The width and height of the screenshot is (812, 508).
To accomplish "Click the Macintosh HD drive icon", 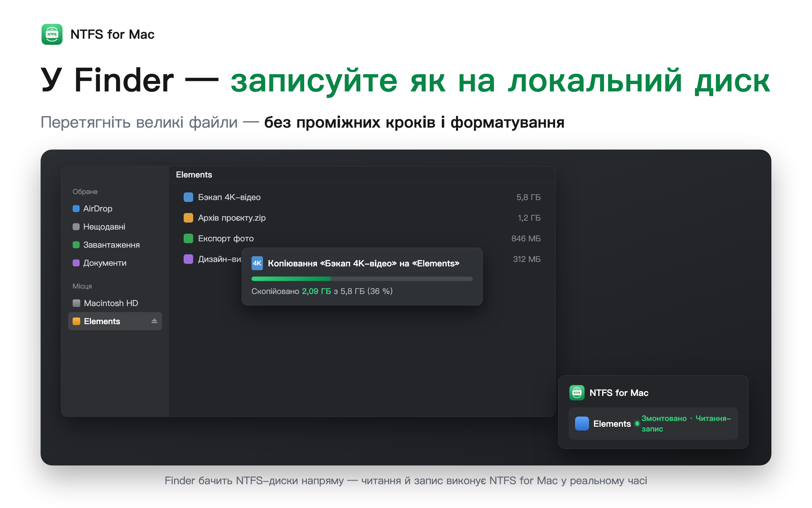I will (x=76, y=304).
